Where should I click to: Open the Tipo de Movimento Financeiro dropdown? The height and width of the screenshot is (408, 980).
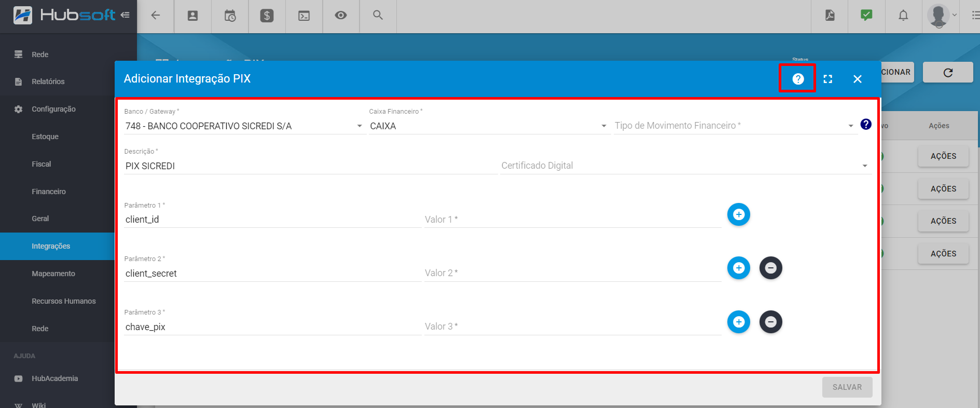coord(735,126)
